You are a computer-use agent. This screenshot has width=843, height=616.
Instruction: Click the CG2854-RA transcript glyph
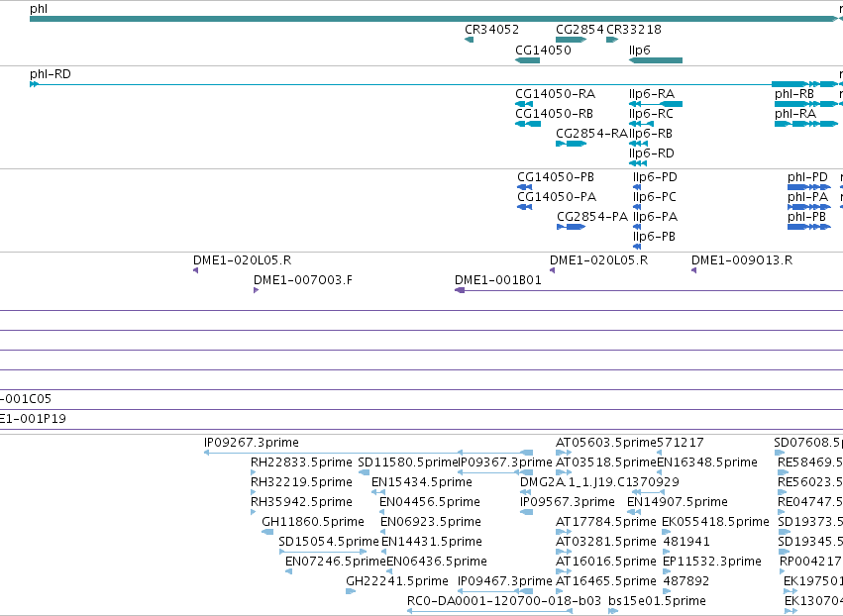[571, 144]
